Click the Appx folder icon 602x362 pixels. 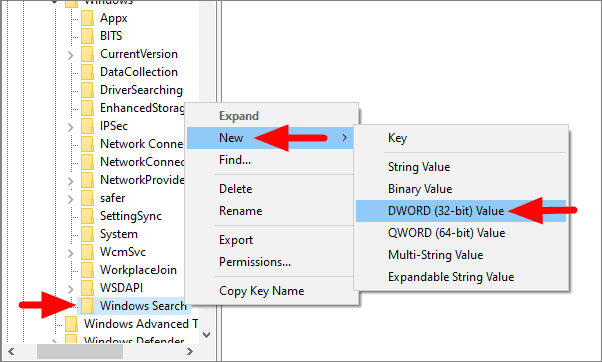(88, 18)
